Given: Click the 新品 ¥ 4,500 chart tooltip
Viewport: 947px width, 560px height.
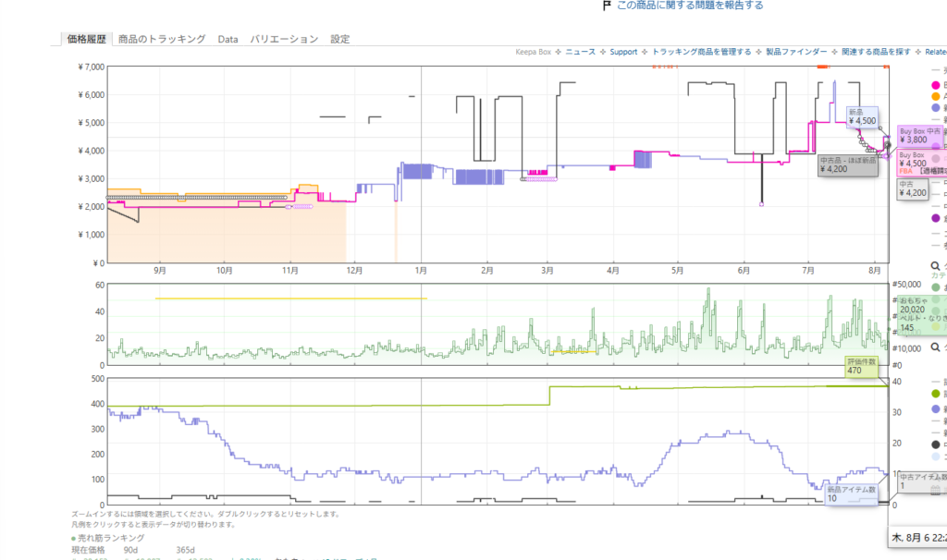Looking at the screenshot, I should point(862,117).
